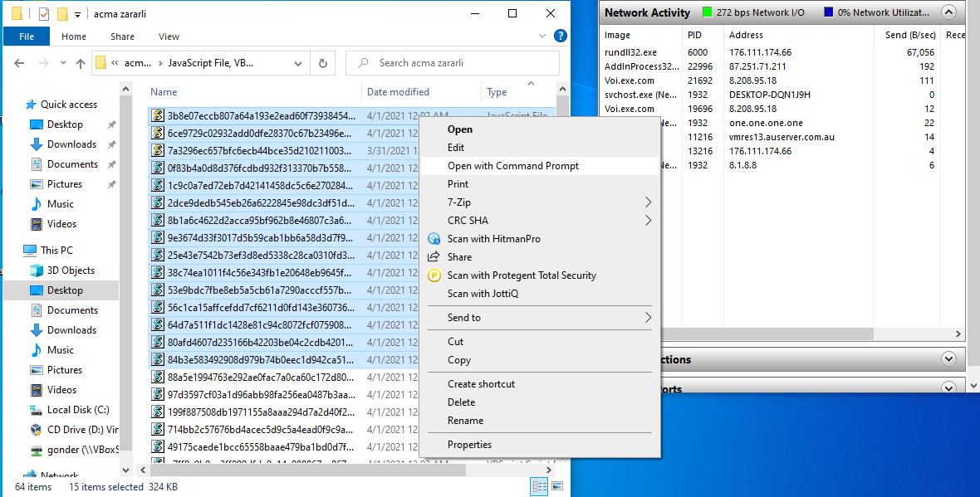Switch to large thumbnails view icon

557,486
